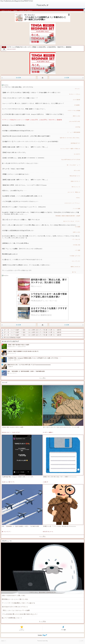Click the livedoor Blog logo
Viewport: 85px width, 644px height.
click(43, 635)
